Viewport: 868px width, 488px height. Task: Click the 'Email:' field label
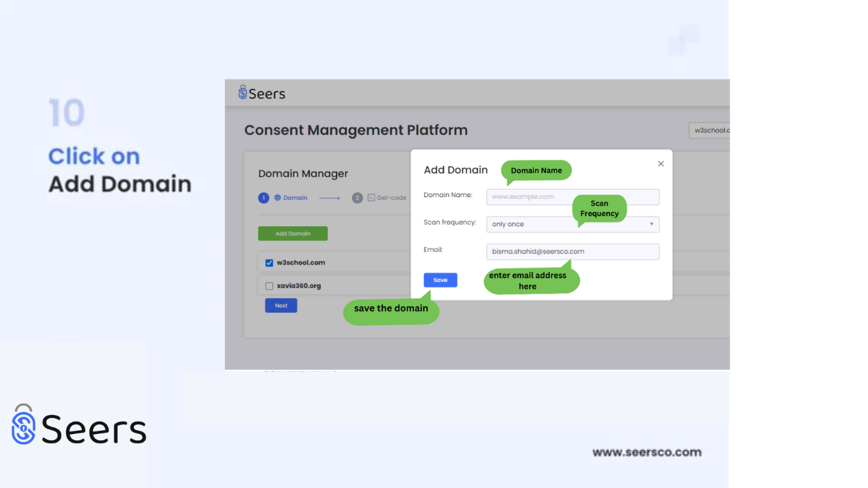click(x=433, y=250)
